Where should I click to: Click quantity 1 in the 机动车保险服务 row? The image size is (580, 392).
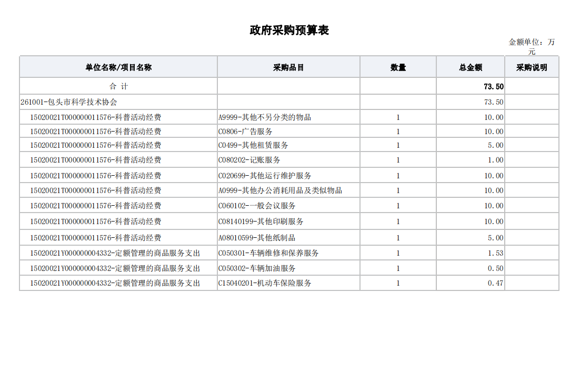tap(398, 283)
